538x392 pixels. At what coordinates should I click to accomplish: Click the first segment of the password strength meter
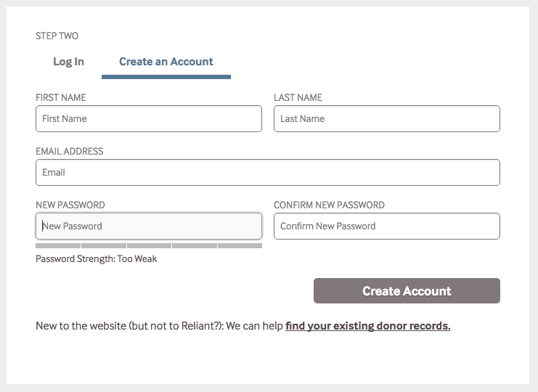58,246
